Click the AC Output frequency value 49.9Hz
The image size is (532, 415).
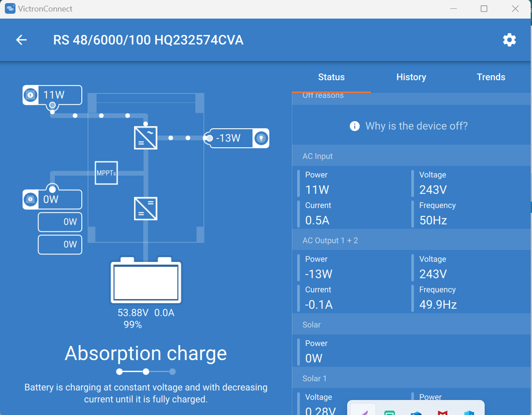[x=438, y=304]
